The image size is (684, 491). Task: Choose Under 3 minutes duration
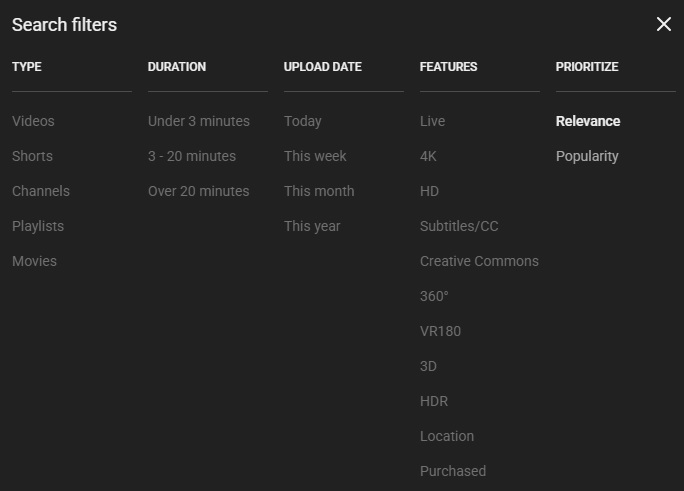198,121
